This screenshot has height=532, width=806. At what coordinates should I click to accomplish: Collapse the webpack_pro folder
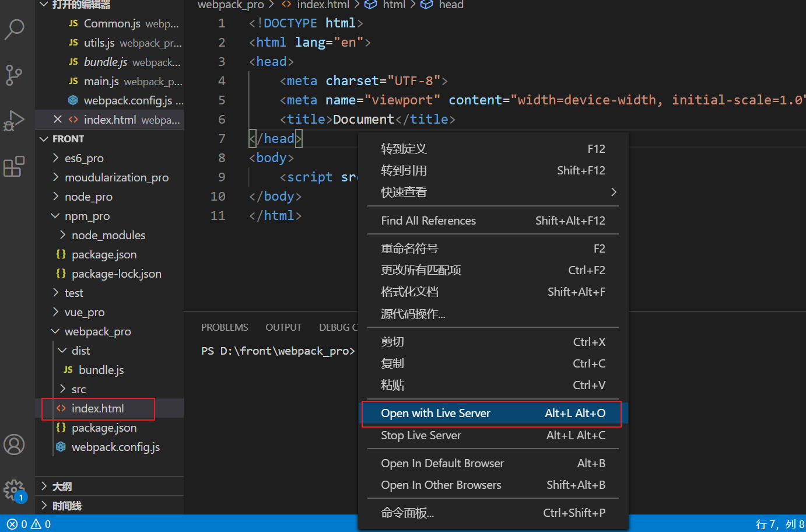click(x=55, y=331)
